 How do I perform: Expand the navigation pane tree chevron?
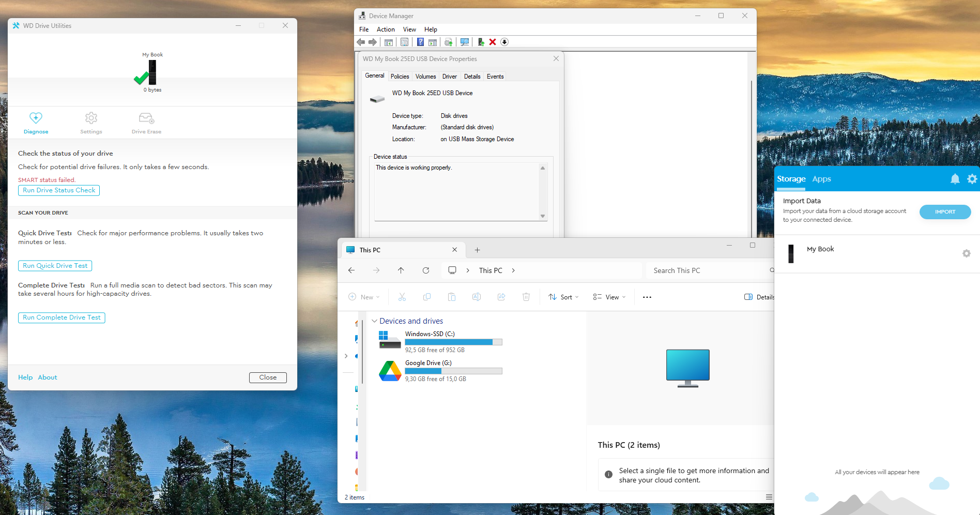(x=346, y=356)
